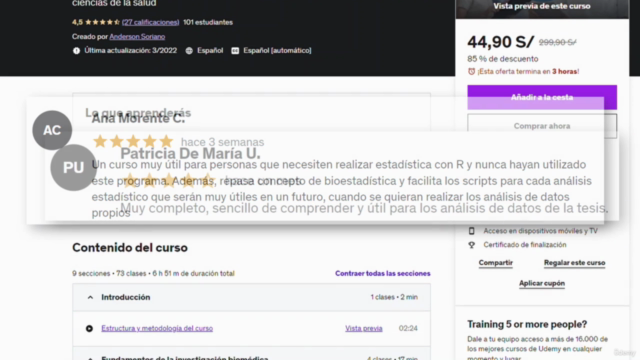
Task: Click the Añadir a la cesta button
Action: coord(542,97)
